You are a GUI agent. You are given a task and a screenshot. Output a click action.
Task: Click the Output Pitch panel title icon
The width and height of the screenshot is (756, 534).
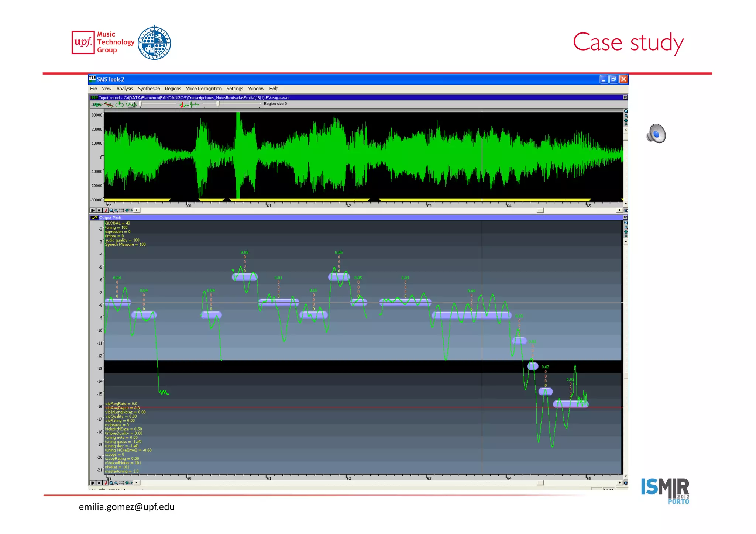[94, 218]
